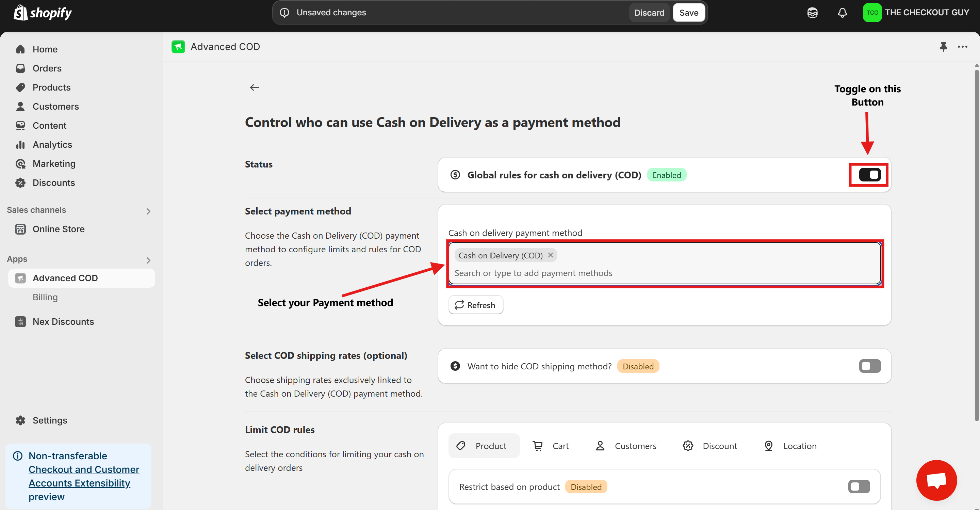Open the Sidekick assistant icon
This screenshot has width=980, height=510.
[x=812, y=13]
